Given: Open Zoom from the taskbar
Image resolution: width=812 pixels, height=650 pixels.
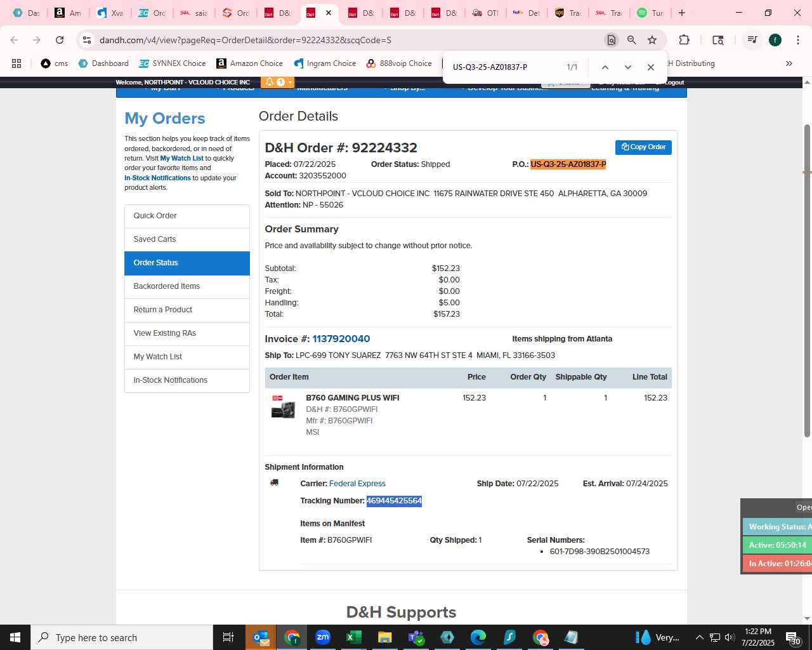Looking at the screenshot, I should 323,637.
